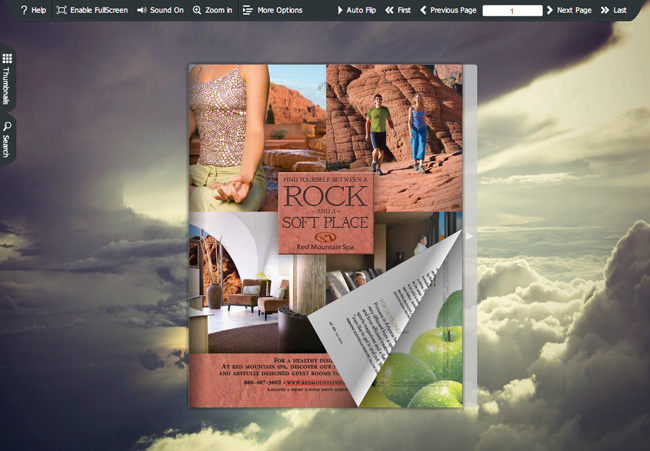Open the Thumbnails grid icon
This screenshot has height=451, width=650.
pos(7,58)
